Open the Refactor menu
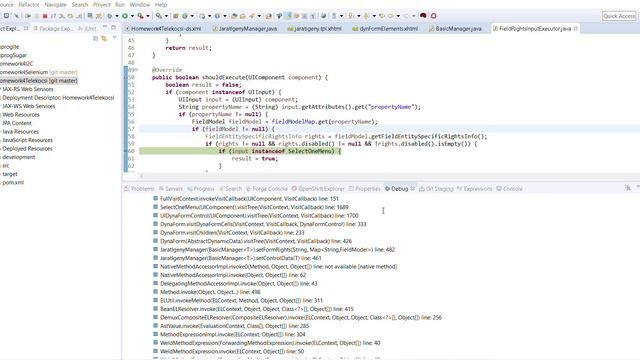Viewport: 640px width, 360px height. pos(29,4)
